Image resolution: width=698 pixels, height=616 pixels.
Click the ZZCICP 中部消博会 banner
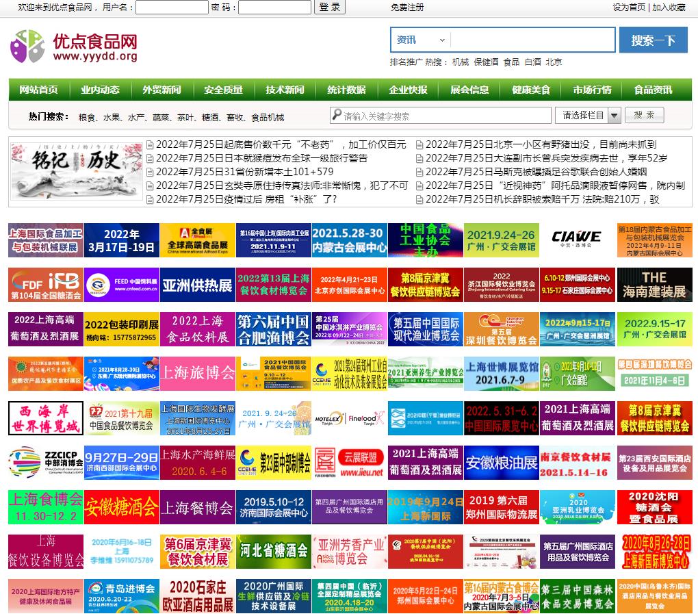[x=46, y=463]
